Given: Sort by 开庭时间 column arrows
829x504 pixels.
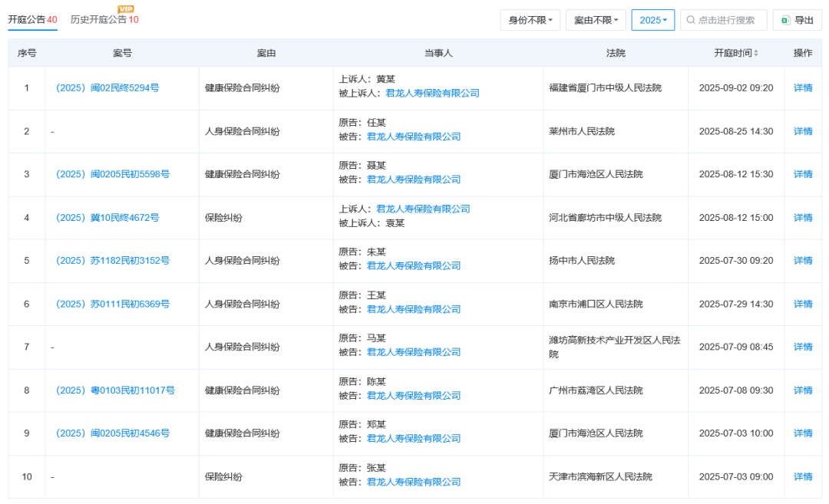Looking at the screenshot, I should 756,54.
